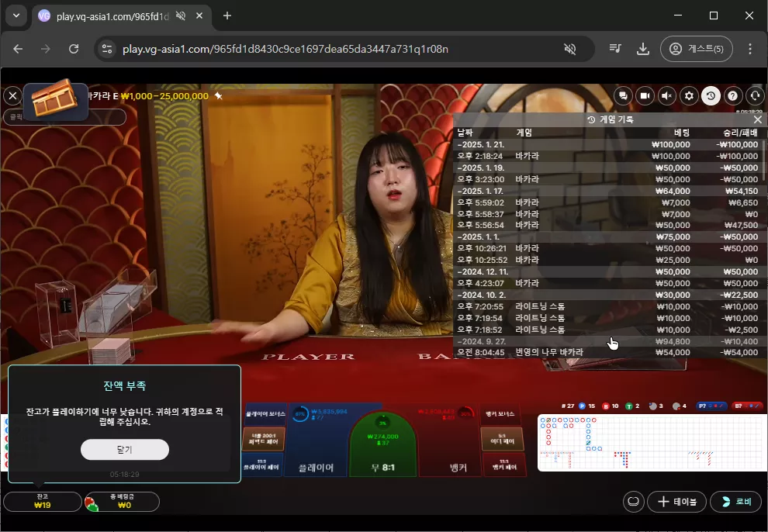
Task: Open the help question mark icon
Action: (x=733, y=96)
